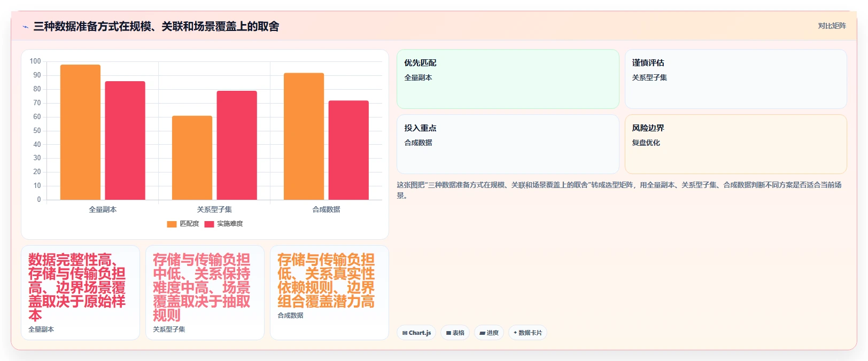This screenshot has height=361, width=868.
Task: Click the icon left of the title
Action: tap(26, 27)
